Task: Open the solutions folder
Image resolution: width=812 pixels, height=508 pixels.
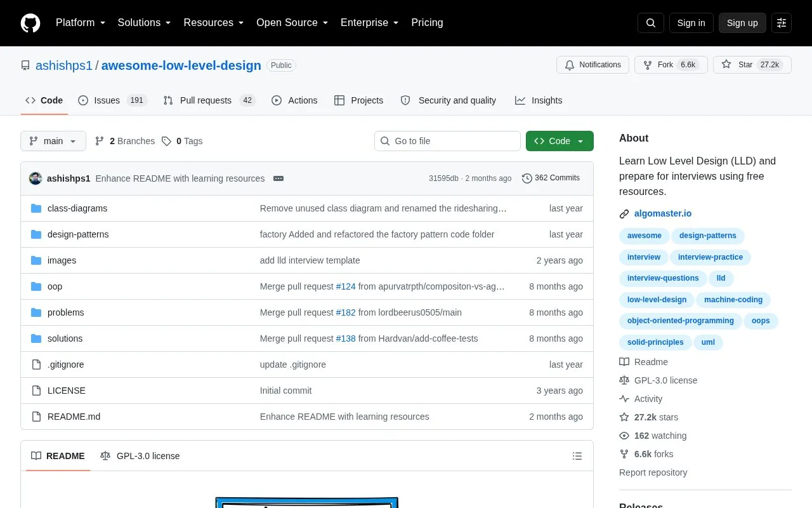Action: (65, 338)
